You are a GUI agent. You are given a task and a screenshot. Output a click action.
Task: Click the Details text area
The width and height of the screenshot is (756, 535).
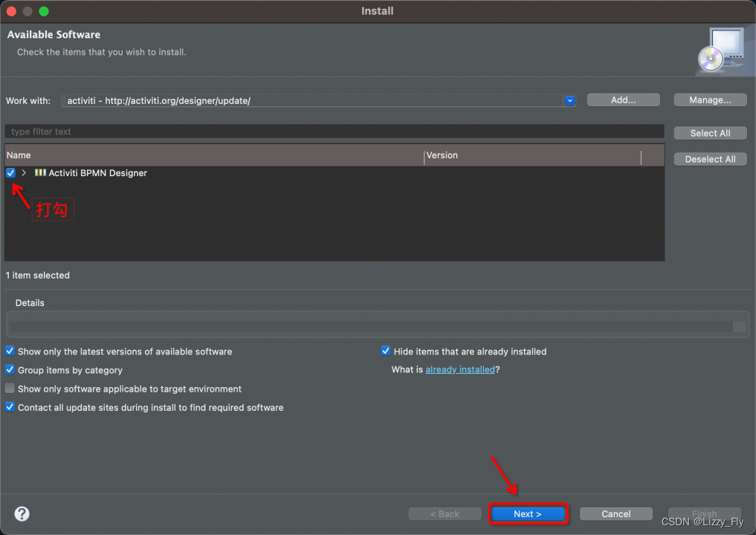tap(371, 326)
